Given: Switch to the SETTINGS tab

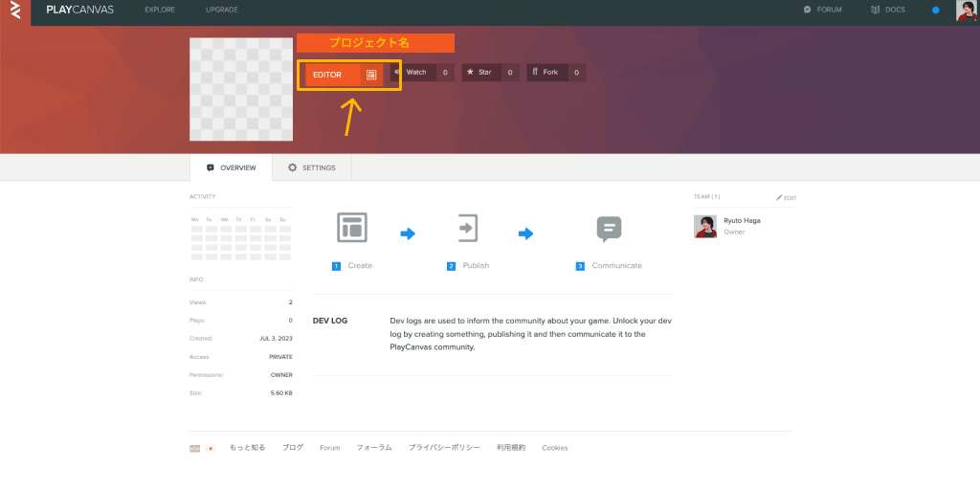Looking at the screenshot, I should pyautogui.click(x=312, y=167).
